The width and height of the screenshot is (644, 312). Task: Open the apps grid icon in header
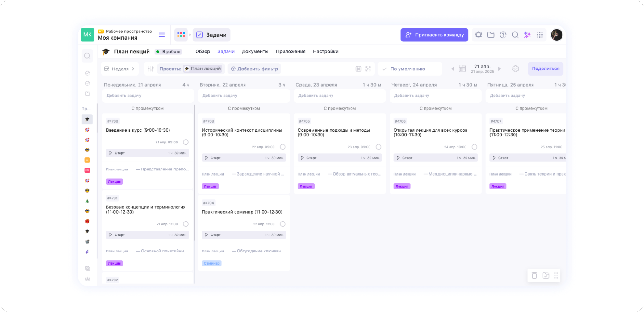tap(540, 35)
